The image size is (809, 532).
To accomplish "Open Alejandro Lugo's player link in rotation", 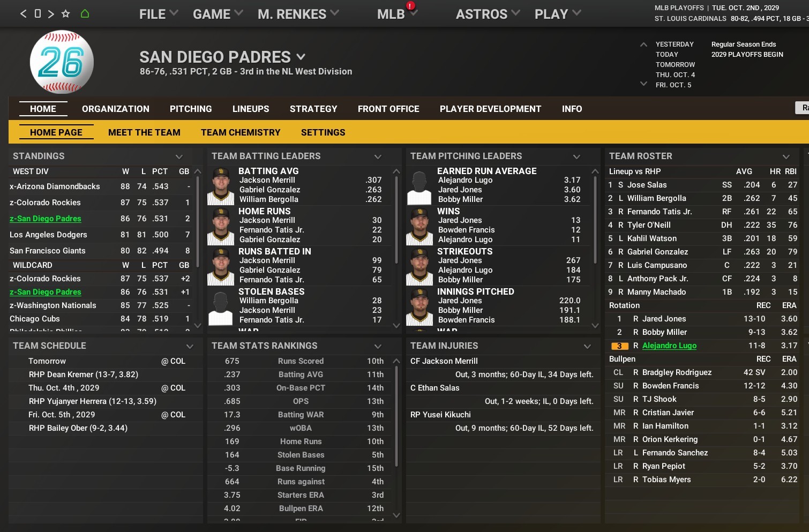I will (669, 346).
